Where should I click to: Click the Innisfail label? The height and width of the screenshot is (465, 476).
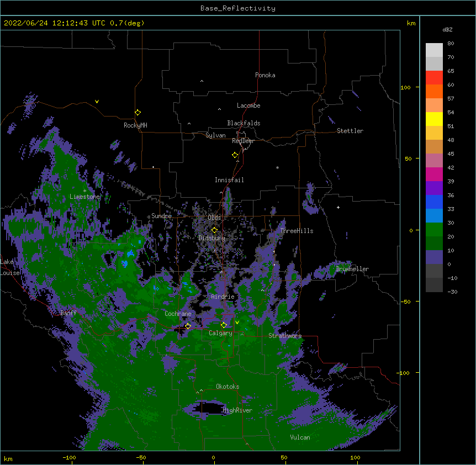229,180
